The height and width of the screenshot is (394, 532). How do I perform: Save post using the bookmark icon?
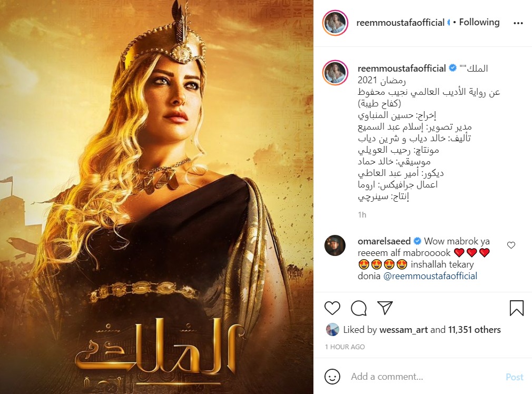pos(516,308)
